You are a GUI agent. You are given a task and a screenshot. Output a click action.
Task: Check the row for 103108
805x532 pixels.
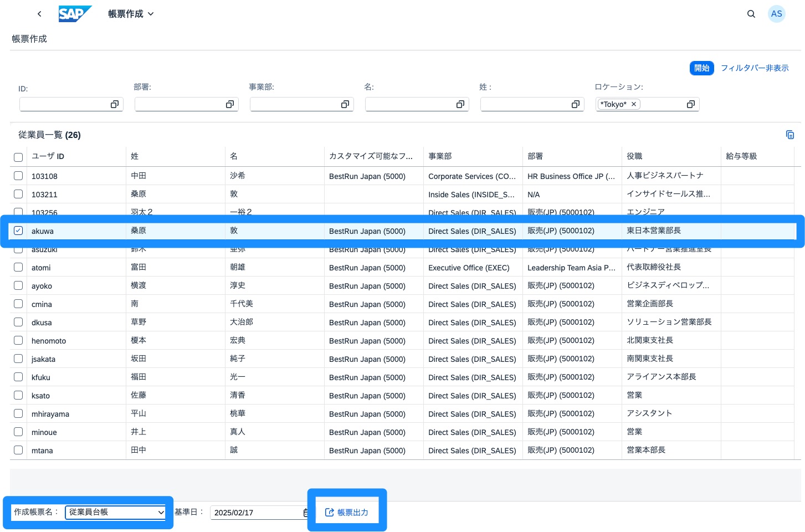click(x=18, y=176)
